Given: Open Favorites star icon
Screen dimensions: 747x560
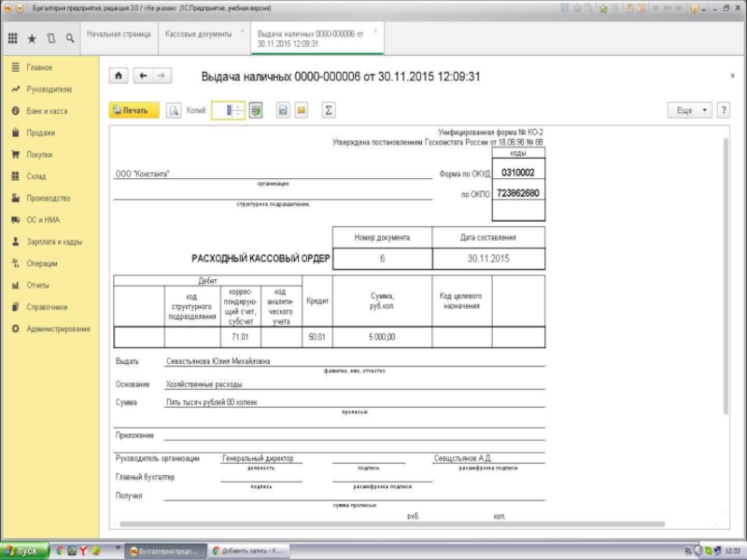Looking at the screenshot, I should point(32,38).
